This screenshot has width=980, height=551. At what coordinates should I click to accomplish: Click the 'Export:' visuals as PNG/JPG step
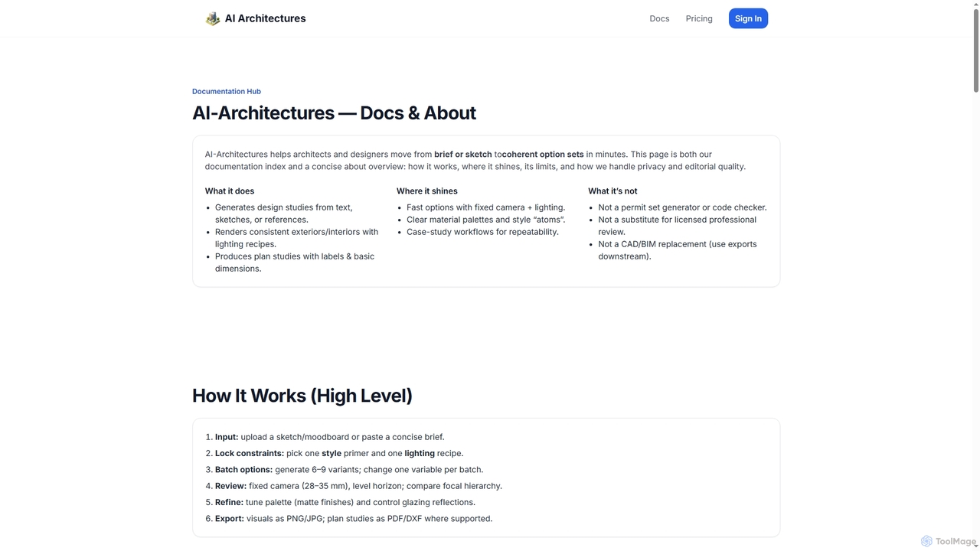point(354,519)
